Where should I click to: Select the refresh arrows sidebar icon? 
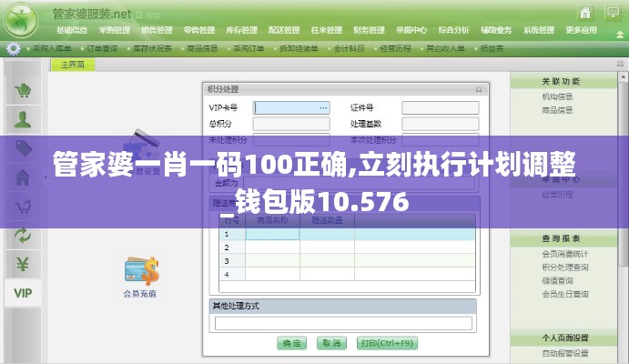23,236
